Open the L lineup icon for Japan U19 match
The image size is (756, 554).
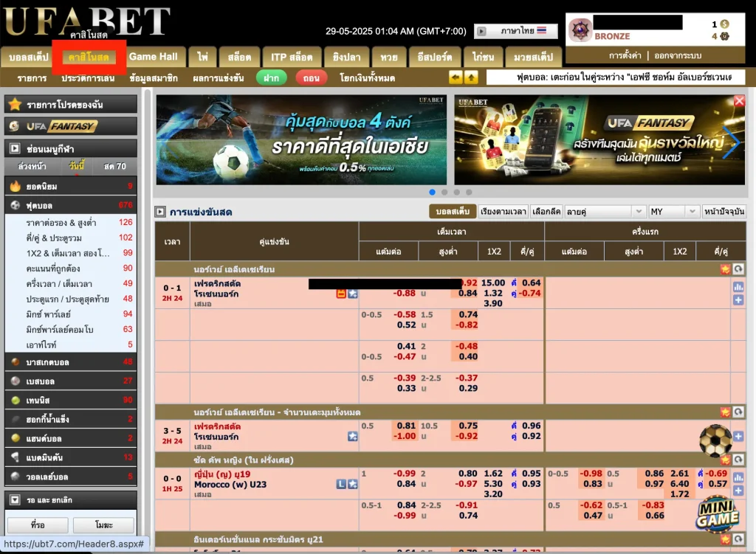tap(341, 484)
